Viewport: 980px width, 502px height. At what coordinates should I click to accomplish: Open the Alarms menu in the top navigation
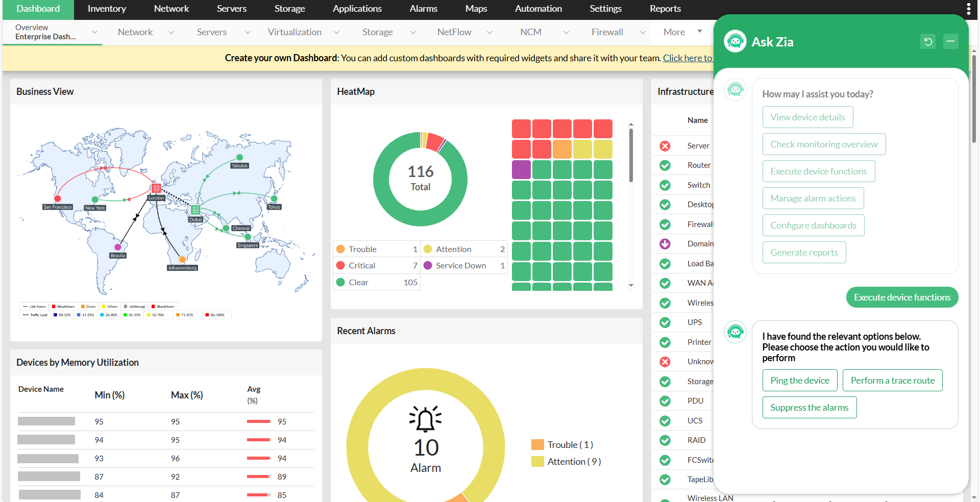pyautogui.click(x=423, y=9)
